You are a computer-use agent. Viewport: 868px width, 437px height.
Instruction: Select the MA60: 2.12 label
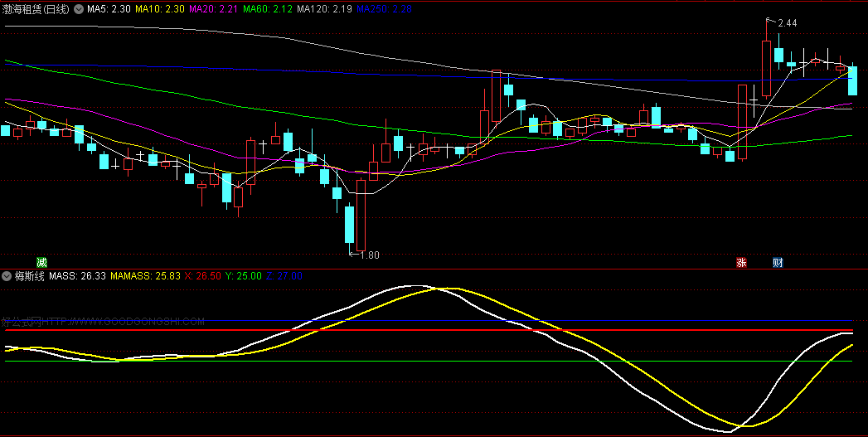click(x=268, y=9)
